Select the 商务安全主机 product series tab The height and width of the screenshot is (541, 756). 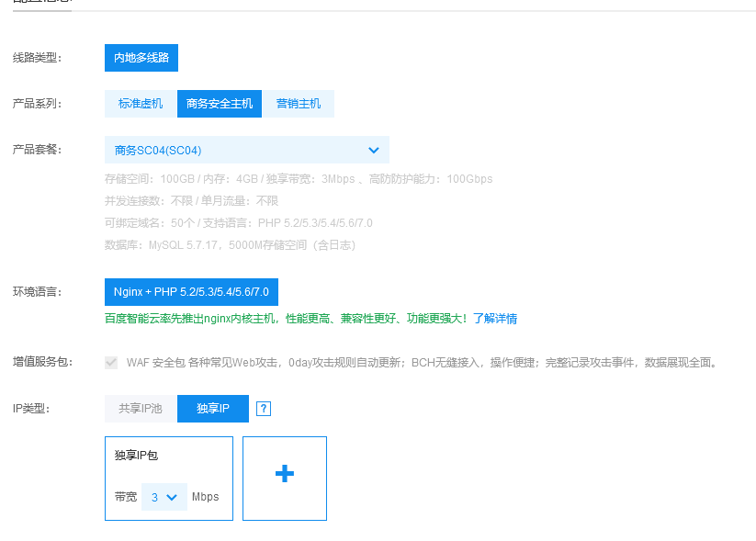click(220, 104)
